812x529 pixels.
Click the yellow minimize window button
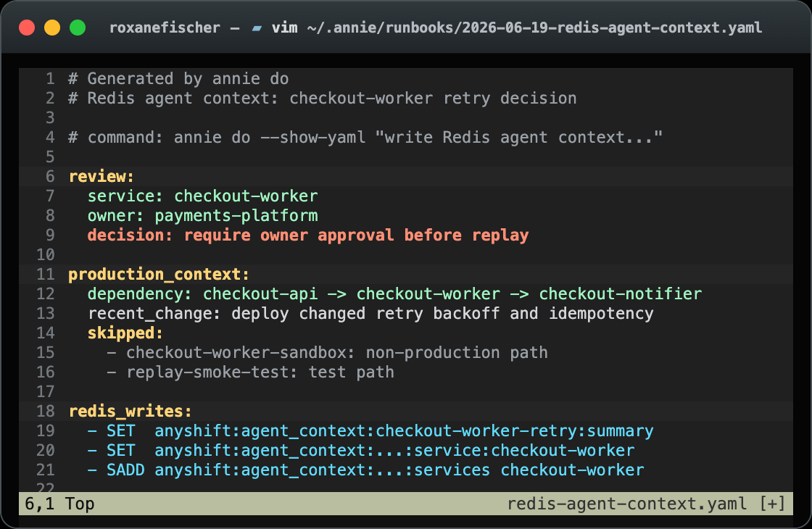pos(51,28)
